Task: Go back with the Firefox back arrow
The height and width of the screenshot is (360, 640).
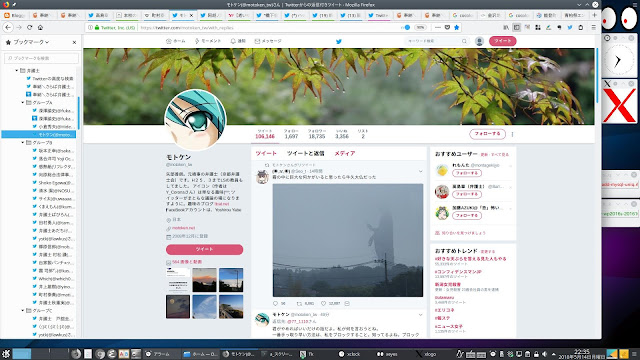Action: 8,27
